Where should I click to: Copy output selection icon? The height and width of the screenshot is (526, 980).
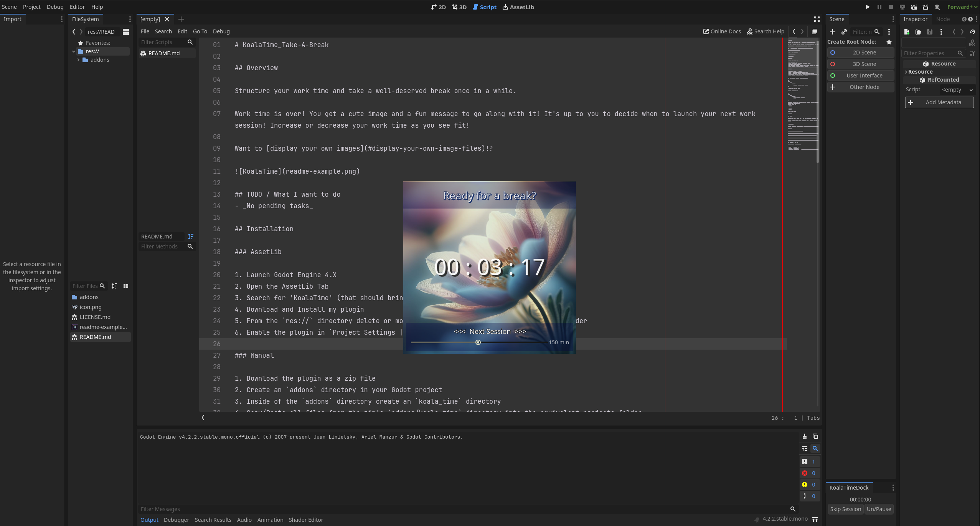click(x=815, y=436)
